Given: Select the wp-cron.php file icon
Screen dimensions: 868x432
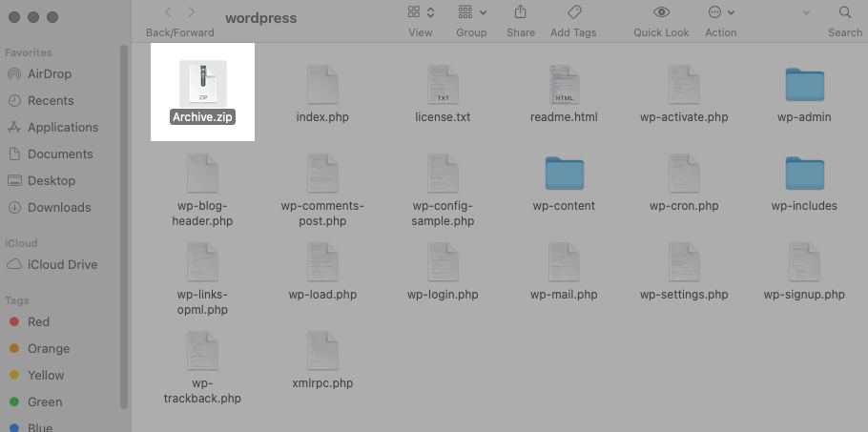Looking at the screenshot, I should point(684,174).
